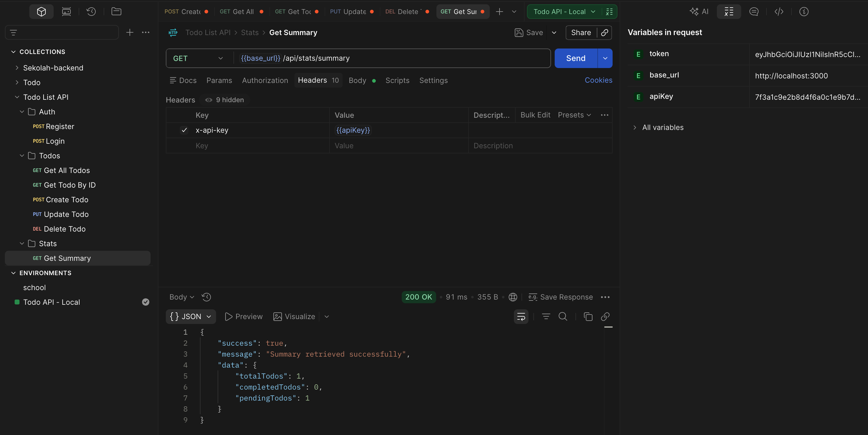Click Bulk Edit for headers
This screenshot has width=868, height=435.
[535, 115]
